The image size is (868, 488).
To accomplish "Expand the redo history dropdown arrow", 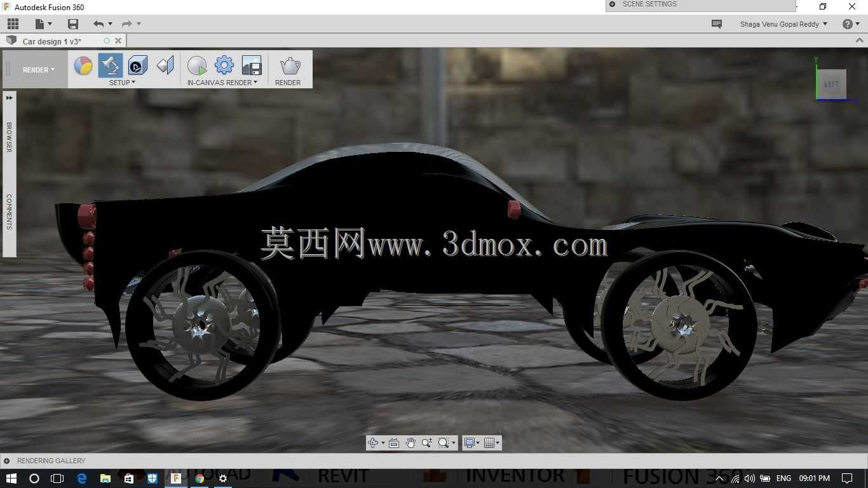I will click(x=139, y=24).
